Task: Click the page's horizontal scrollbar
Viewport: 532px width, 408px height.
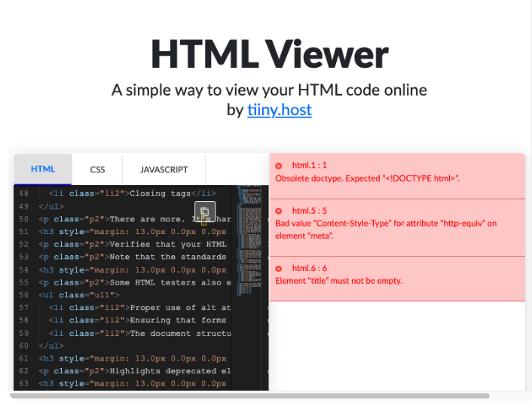Action: (x=249, y=396)
